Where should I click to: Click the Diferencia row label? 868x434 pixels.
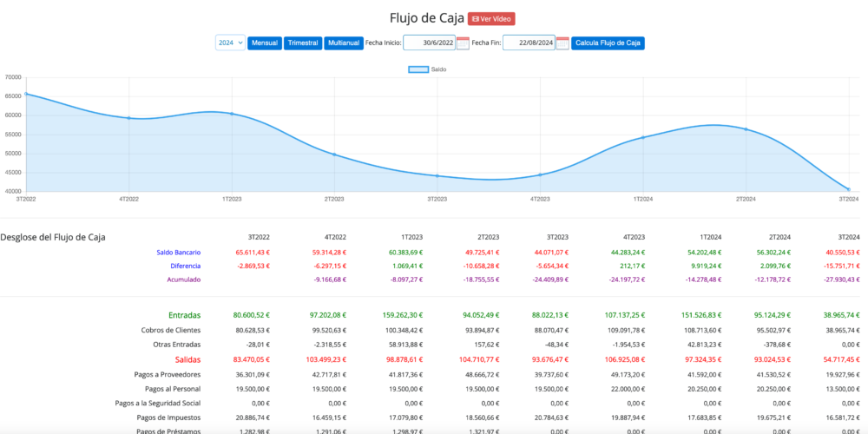coord(185,266)
